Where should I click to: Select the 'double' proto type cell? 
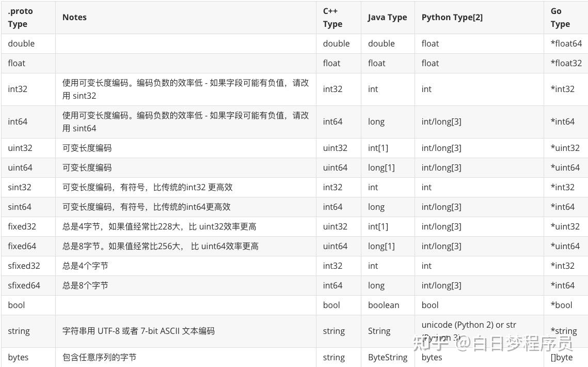coord(21,43)
